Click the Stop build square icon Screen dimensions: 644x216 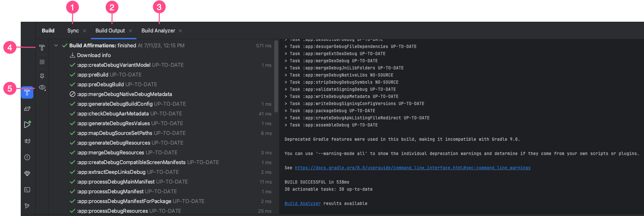click(x=42, y=62)
